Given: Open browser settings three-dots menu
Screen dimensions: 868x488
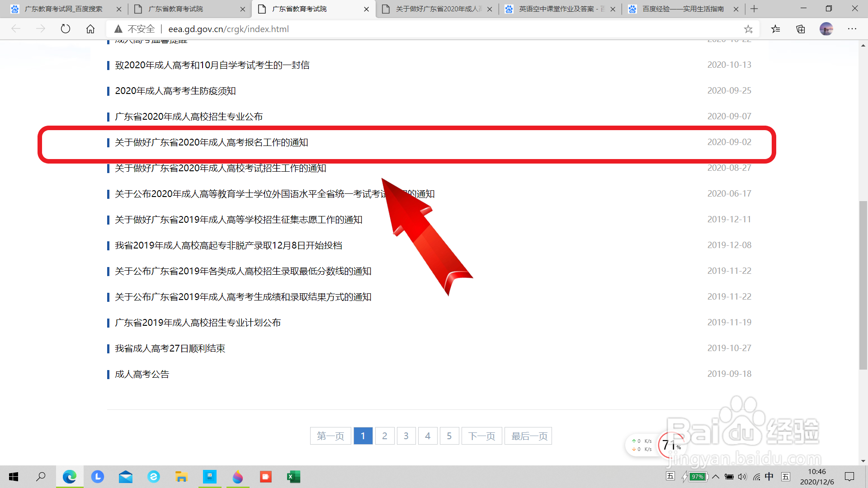Looking at the screenshot, I should pyautogui.click(x=852, y=29).
